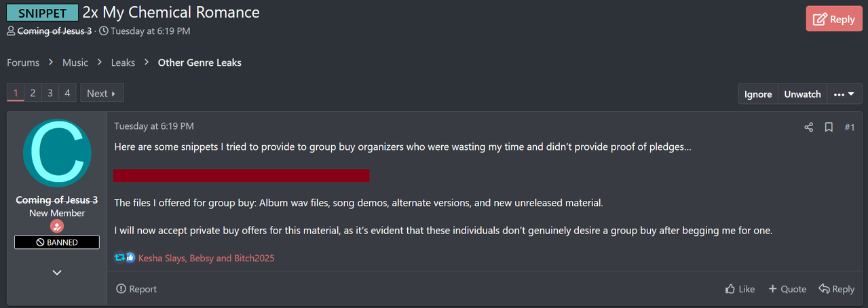Click the reaction emoji icons under post

click(x=126, y=258)
